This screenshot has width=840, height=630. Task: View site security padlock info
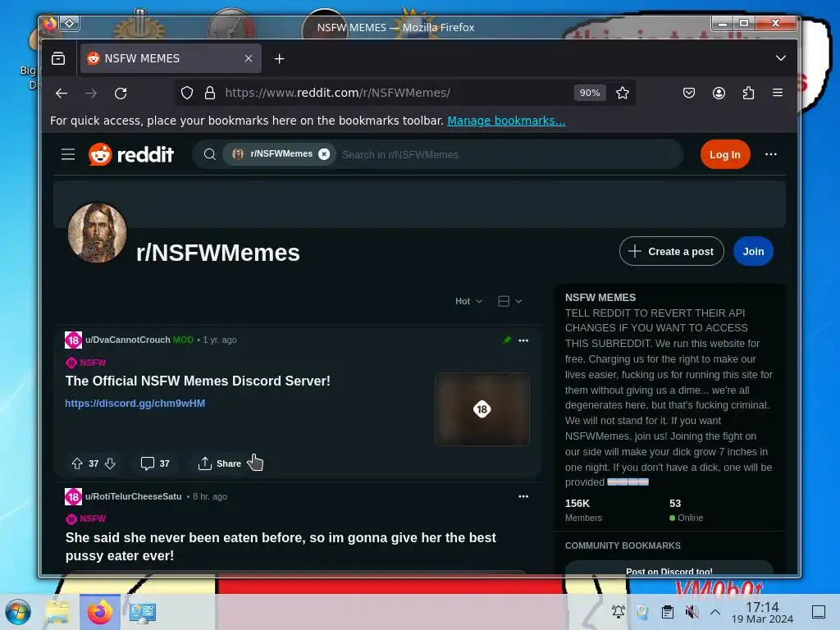[210, 94]
